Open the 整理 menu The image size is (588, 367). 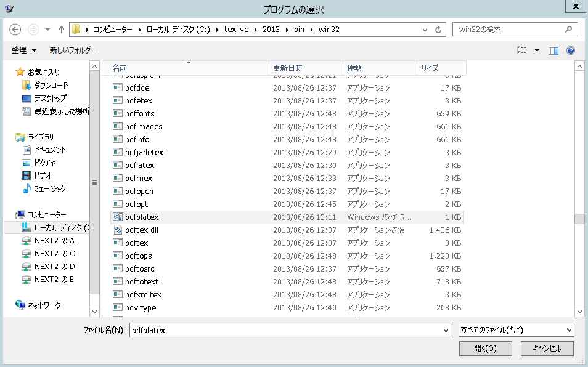click(24, 50)
